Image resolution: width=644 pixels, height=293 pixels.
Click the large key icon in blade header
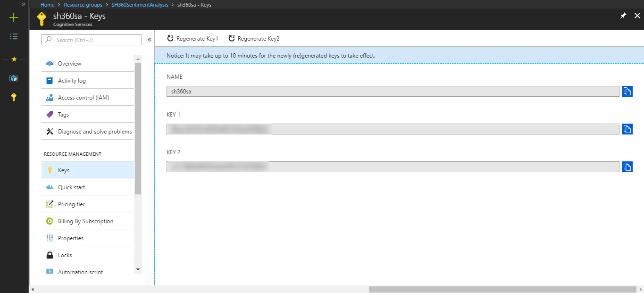[x=42, y=19]
